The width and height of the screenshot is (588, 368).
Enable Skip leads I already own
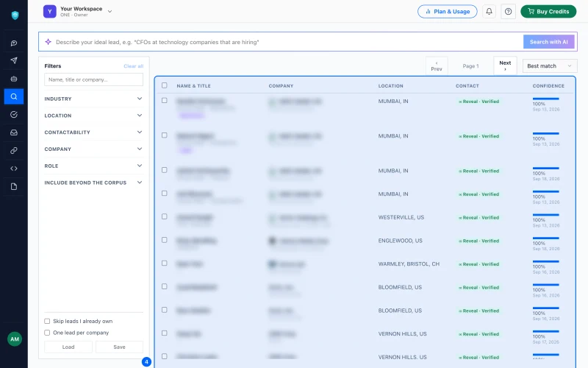[47, 321]
